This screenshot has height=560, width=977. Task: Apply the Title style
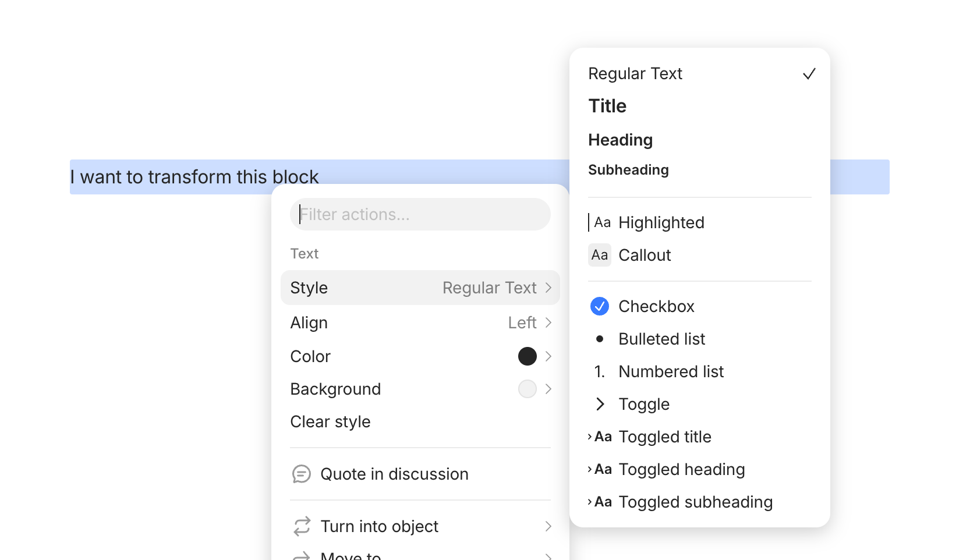coord(700,106)
